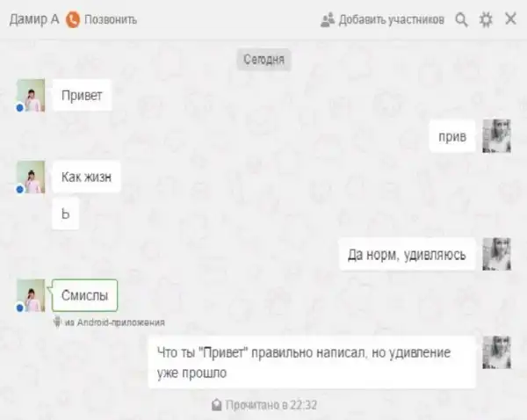Click the single Ь message bubble
The image size is (527, 420).
point(66,214)
